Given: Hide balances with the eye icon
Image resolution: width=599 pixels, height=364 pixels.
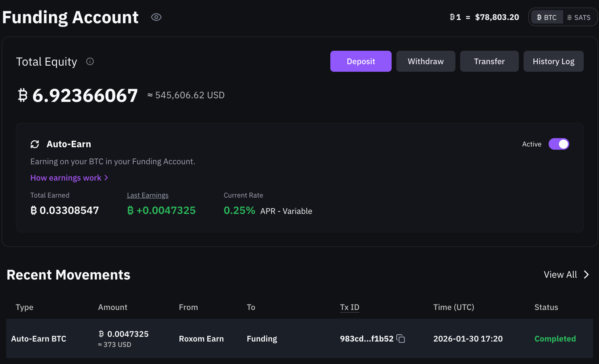Looking at the screenshot, I should click(x=156, y=17).
